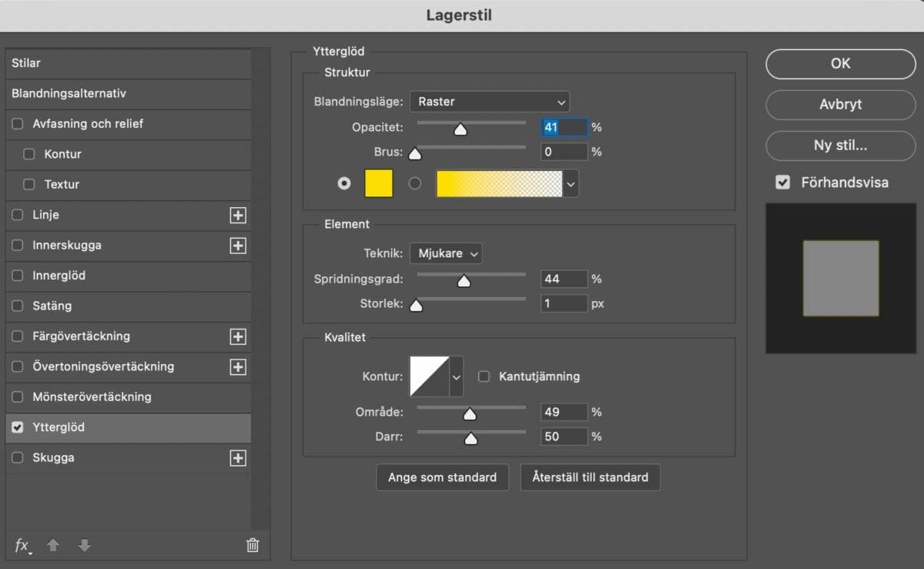
Task: Add another Övertoningsövertäckning effect with plus icon
Action: tap(238, 367)
